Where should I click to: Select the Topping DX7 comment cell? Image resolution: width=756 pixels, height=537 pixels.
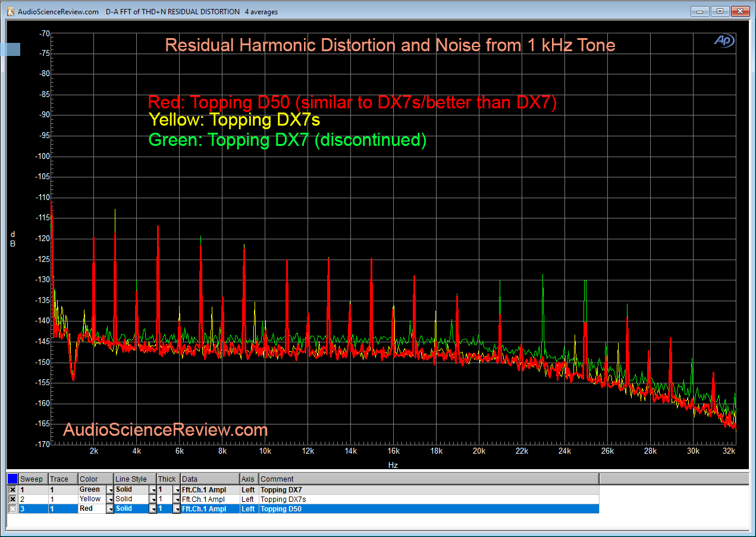[x=429, y=489]
